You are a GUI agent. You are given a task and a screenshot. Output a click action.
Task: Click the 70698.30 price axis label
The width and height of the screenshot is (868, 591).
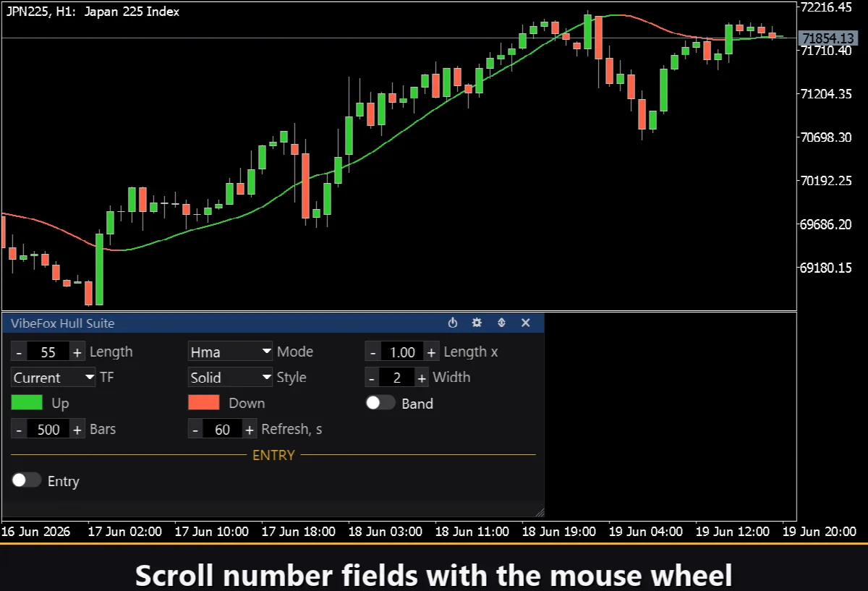click(827, 137)
